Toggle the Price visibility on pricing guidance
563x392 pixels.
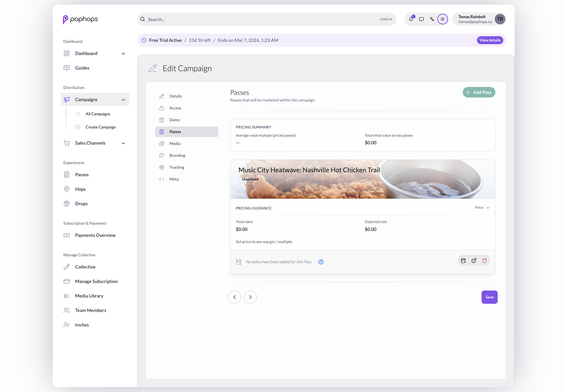tap(488, 208)
